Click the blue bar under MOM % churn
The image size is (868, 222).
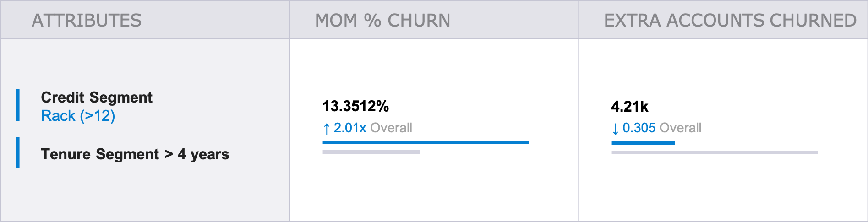click(426, 143)
